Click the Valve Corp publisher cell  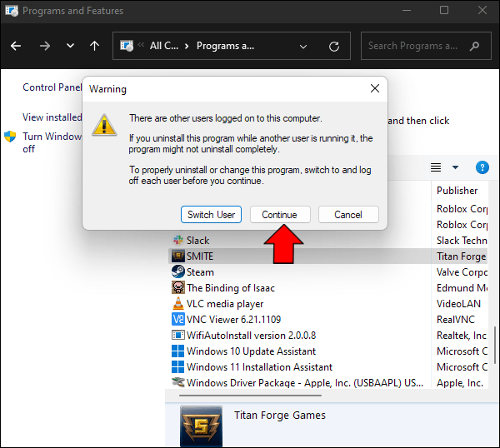tap(462, 272)
